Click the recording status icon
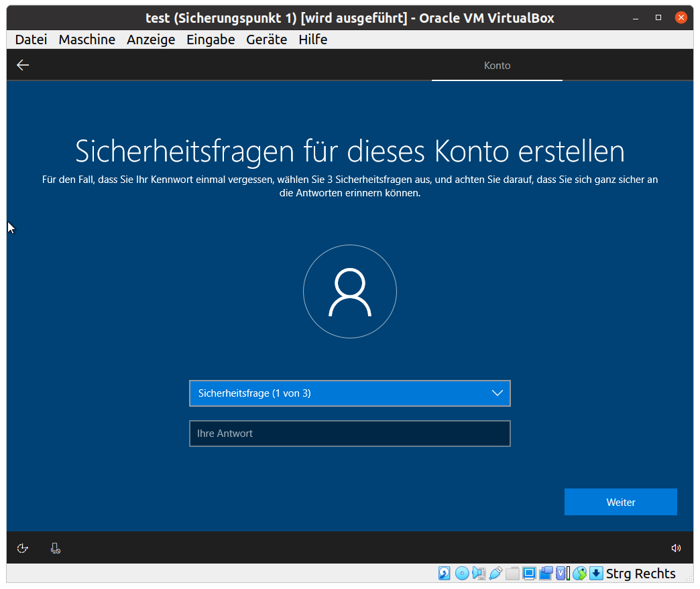700x589 pixels. [546, 573]
